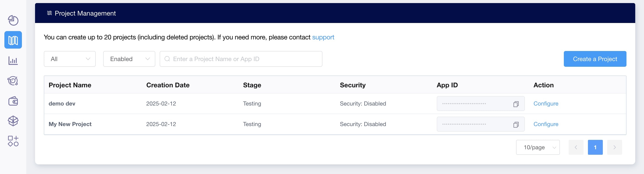Copy the App ID for My New Project
The image size is (644, 174).
click(516, 124)
